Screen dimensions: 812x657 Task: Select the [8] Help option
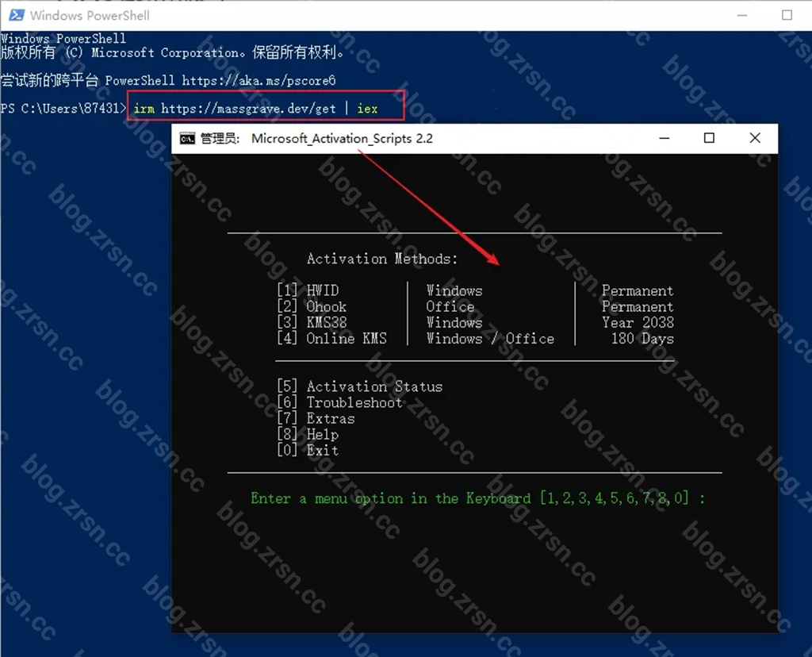tap(308, 435)
